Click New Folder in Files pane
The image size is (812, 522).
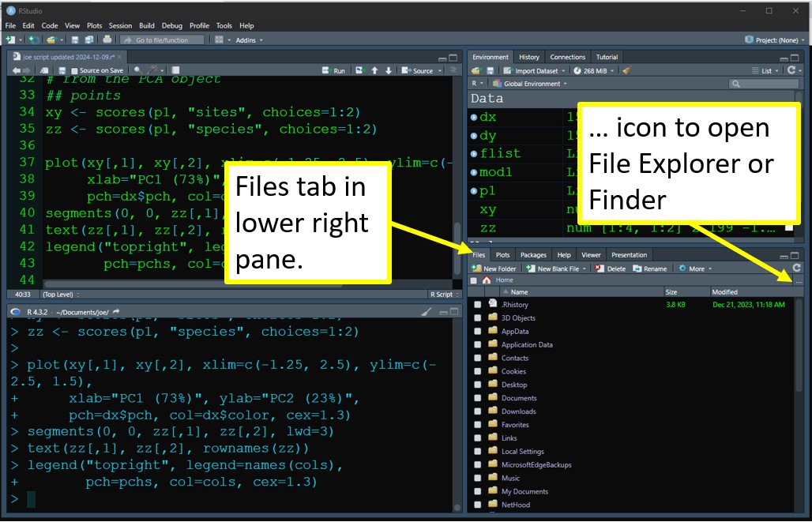tap(494, 269)
